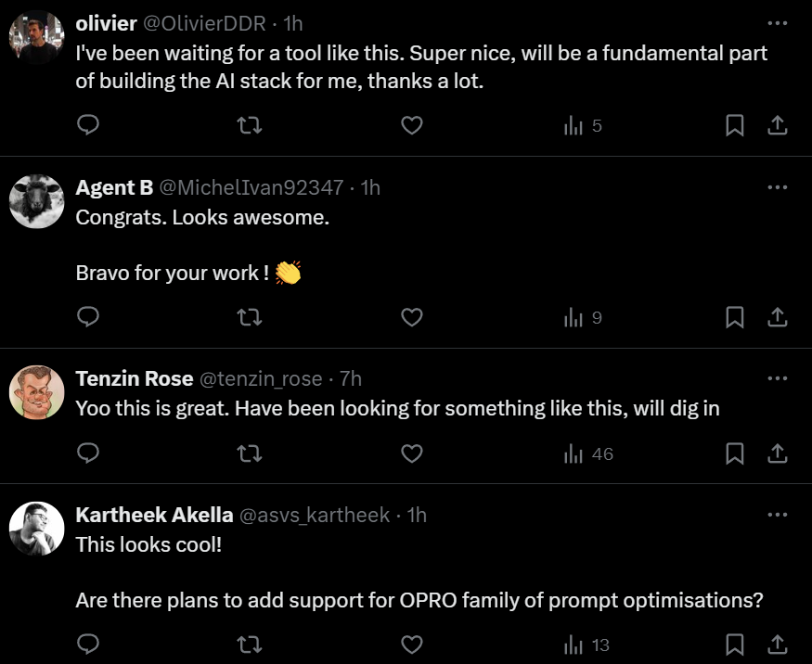Like Agent B's congrats tweet
Viewport: 812px width, 664px height.
click(x=411, y=318)
